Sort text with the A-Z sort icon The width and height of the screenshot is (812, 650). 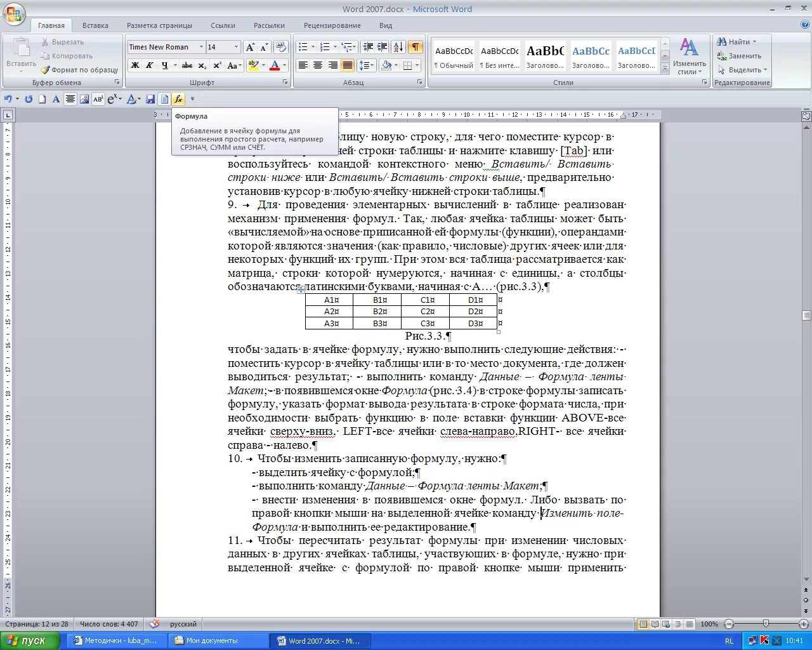(x=398, y=47)
